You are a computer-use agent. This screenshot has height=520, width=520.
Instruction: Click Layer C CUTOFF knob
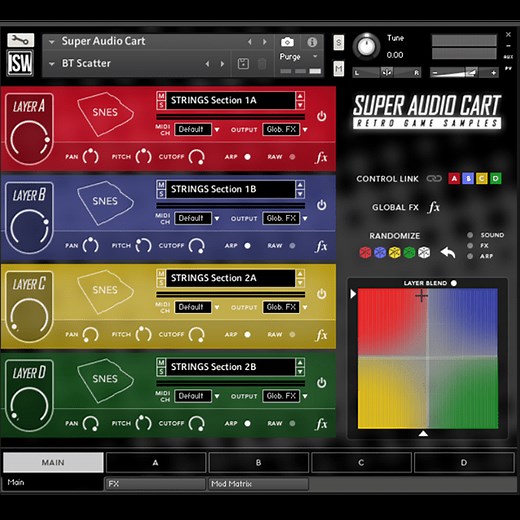pyautogui.click(x=196, y=335)
